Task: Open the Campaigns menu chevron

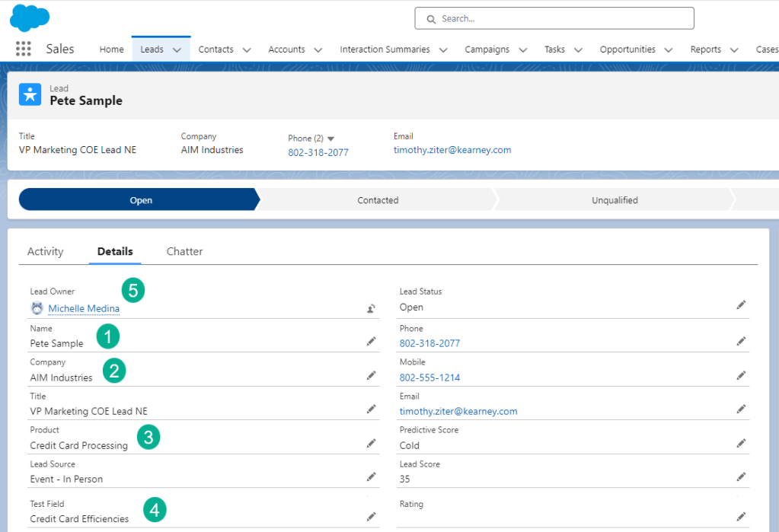Action: tap(523, 50)
